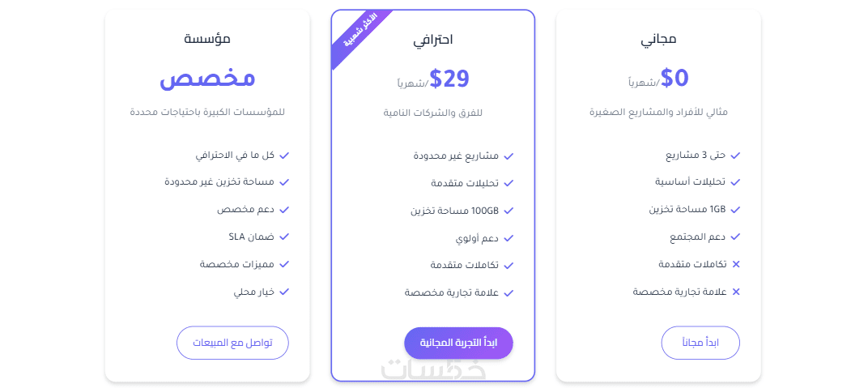Click the checkmark next to "ضمان SLA"
This screenshot has width=868, height=388.
pyautogui.click(x=284, y=237)
